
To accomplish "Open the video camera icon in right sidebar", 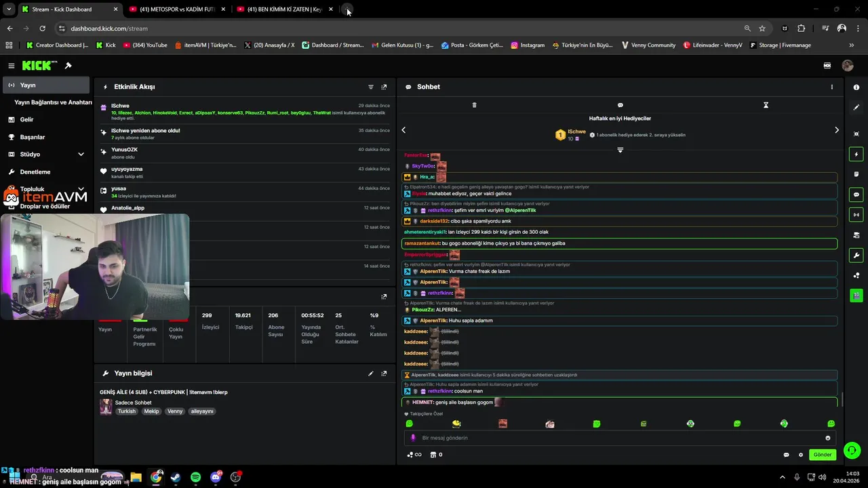I will click(x=856, y=235).
